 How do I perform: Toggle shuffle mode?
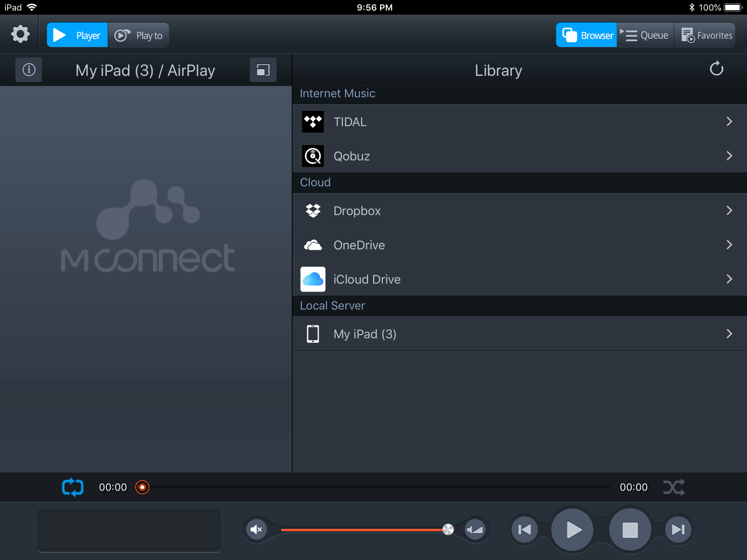674,487
